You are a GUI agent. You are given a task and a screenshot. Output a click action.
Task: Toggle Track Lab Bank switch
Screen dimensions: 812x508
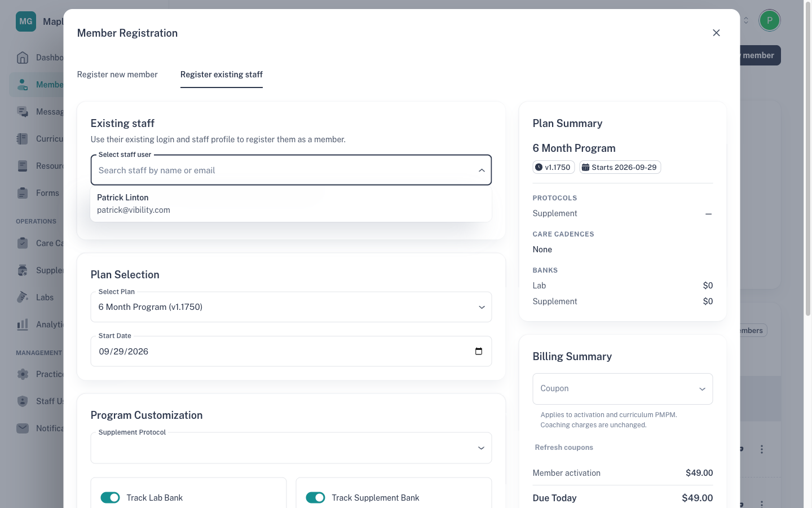click(x=110, y=498)
